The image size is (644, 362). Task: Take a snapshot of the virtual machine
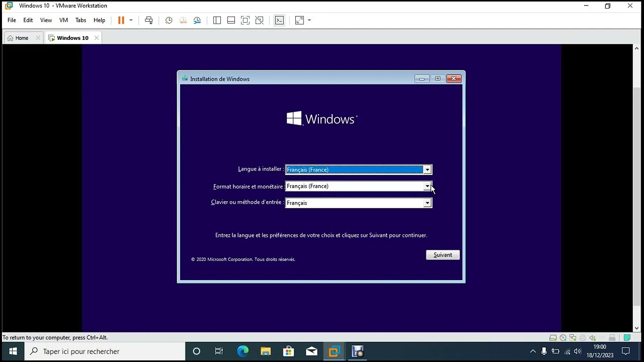point(169,20)
